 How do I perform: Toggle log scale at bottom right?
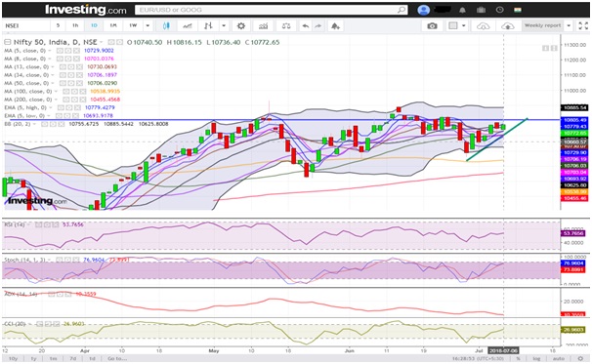coord(536,358)
